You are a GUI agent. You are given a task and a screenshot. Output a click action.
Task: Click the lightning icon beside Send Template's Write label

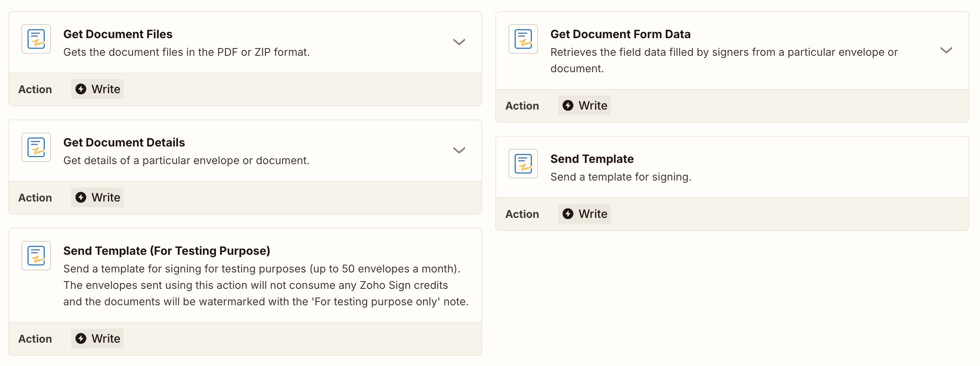568,213
